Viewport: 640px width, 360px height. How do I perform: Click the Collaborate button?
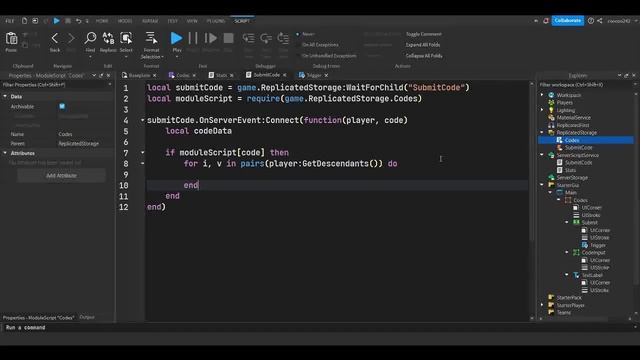pyautogui.click(x=567, y=20)
